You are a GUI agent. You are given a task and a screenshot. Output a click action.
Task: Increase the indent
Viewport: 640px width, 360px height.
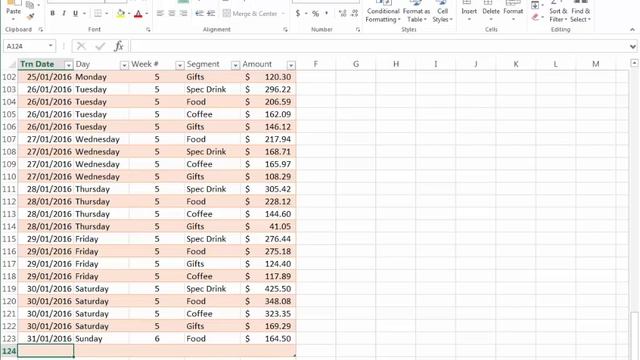coord(211,13)
